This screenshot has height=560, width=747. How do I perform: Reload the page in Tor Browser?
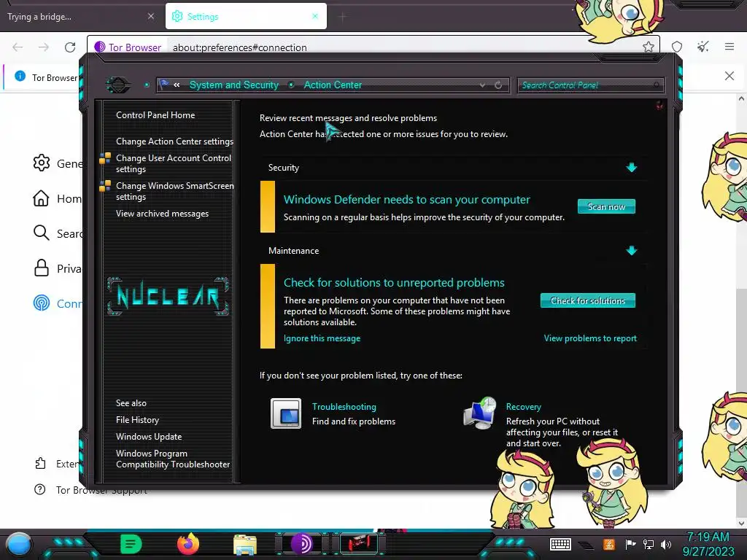click(70, 47)
